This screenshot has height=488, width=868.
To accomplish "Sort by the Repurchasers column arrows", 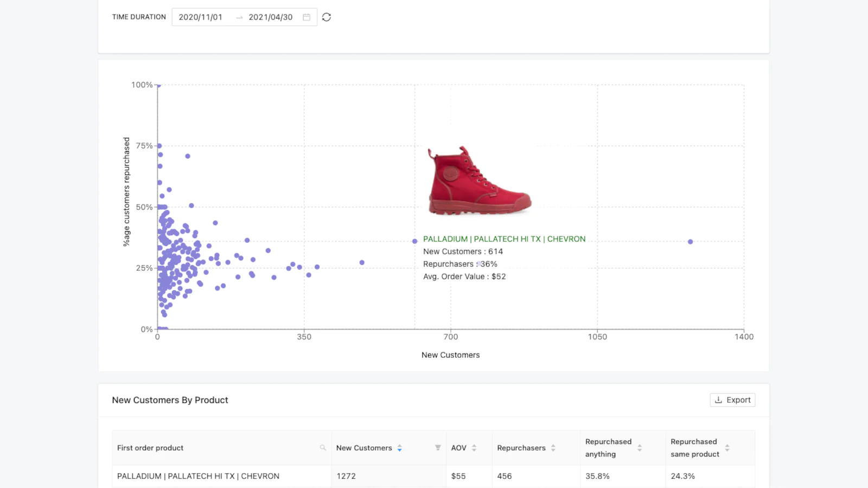I will click(x=553, y=448).
